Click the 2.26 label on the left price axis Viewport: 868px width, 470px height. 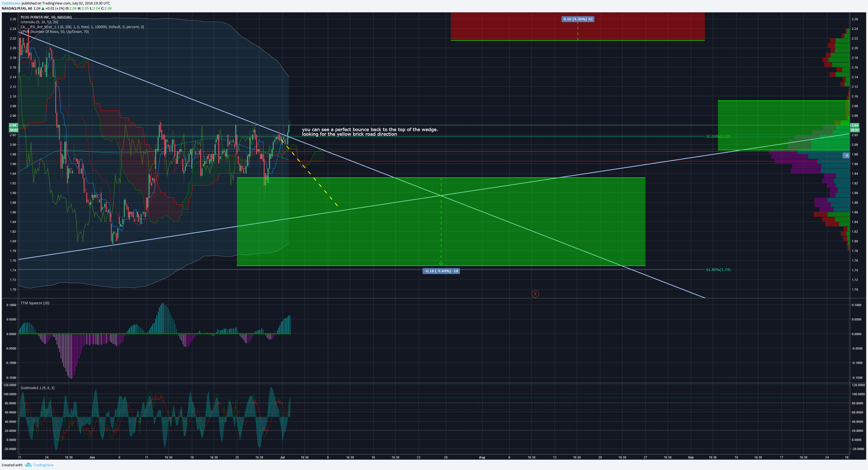pos(13,19)
